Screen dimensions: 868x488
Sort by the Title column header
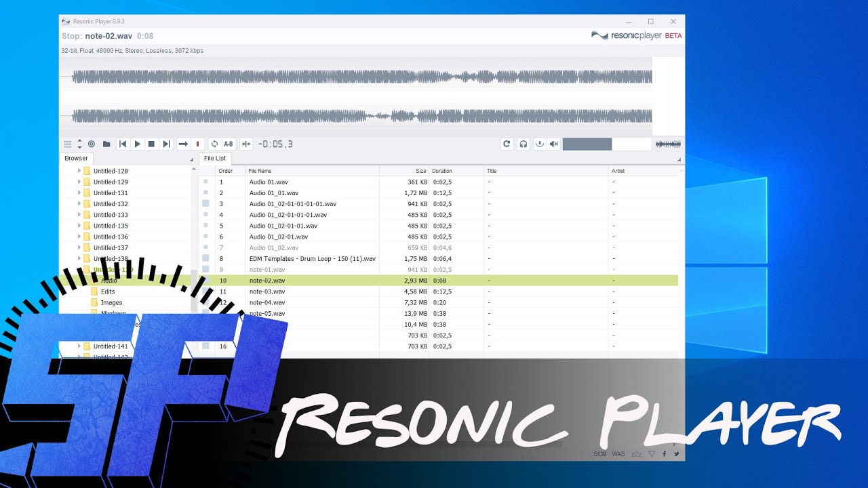[547, 171]
